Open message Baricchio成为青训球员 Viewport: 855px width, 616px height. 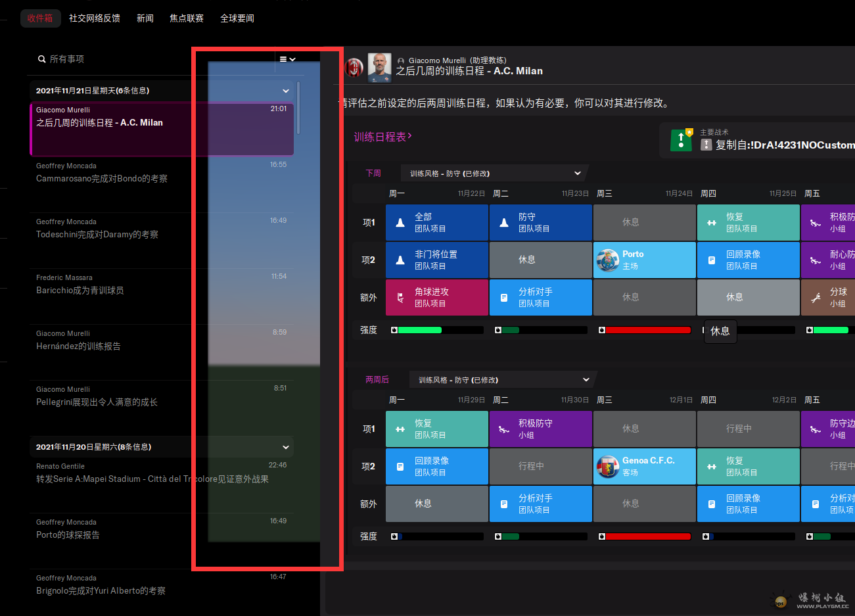pyautogui.click(x=162, y=296)
